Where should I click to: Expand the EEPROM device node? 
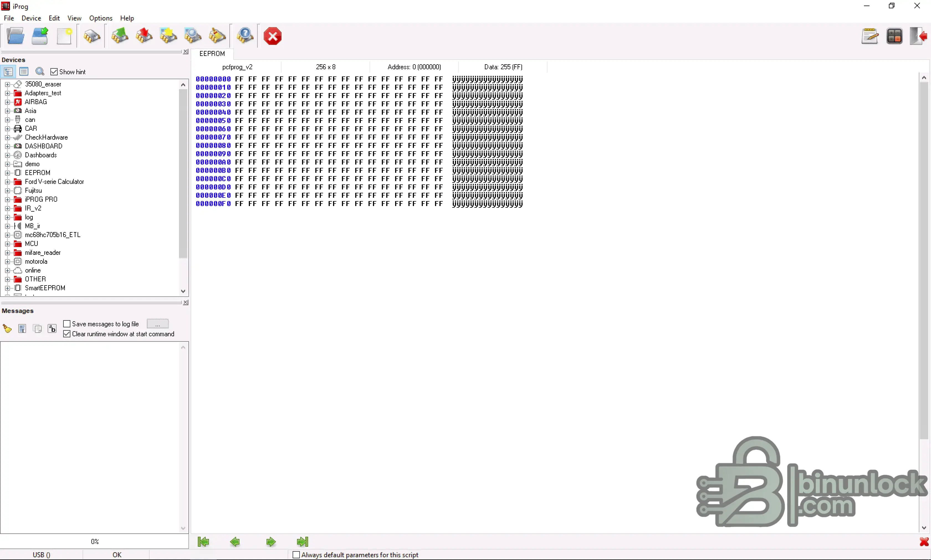(x=7, y=173)
